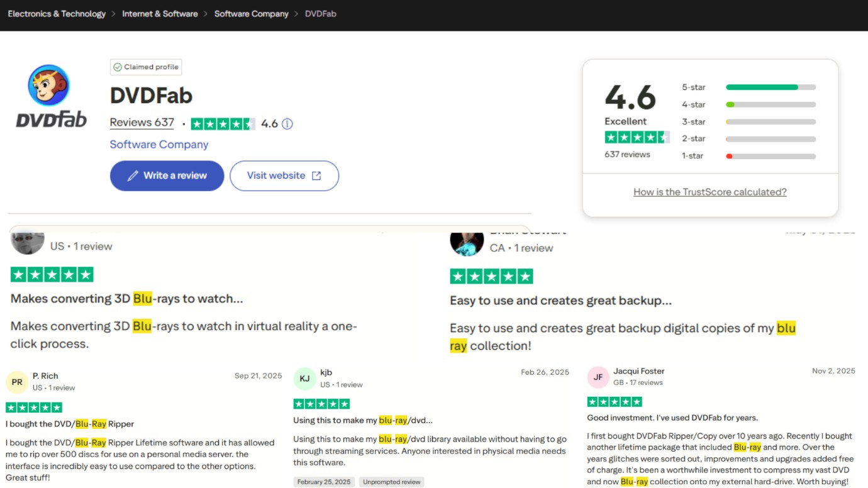The width and height of the screenshot is (868, 488).
Task: Select the five-star rating on Brian Stewart's review
Action: click(491, 275)
